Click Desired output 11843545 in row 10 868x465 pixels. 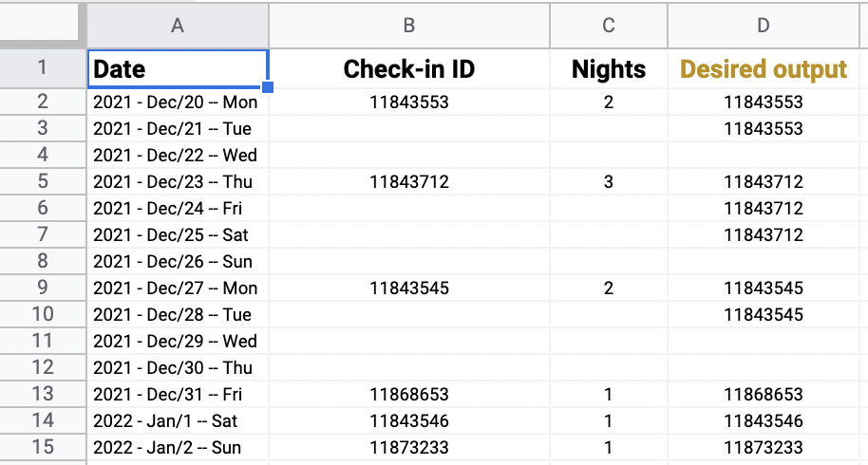click(x=764, y=314)
